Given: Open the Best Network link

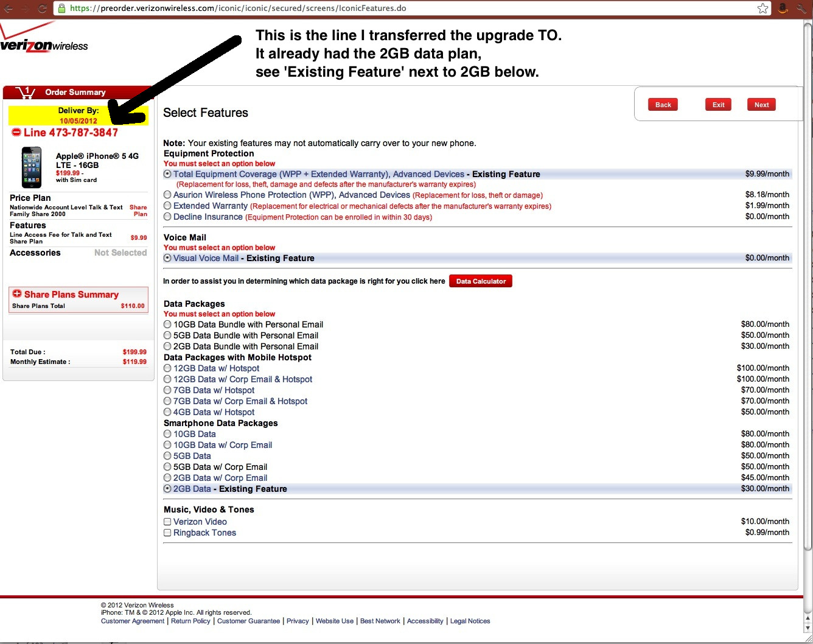Looking at the screenshot, I should (380, 621).
